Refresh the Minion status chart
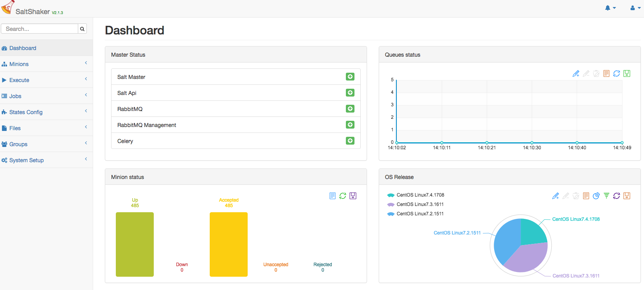Viewport: 644px width, 290px height. pyautogui.click(x=343, y=196)
